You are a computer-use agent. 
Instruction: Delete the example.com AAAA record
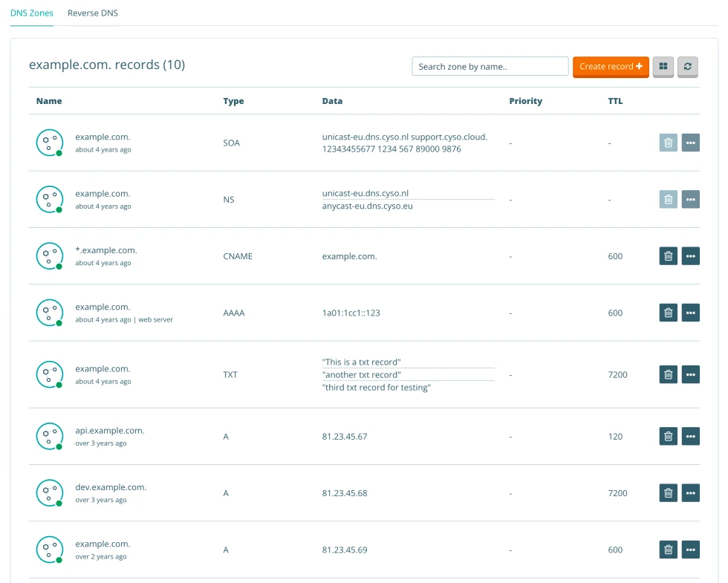668,312
